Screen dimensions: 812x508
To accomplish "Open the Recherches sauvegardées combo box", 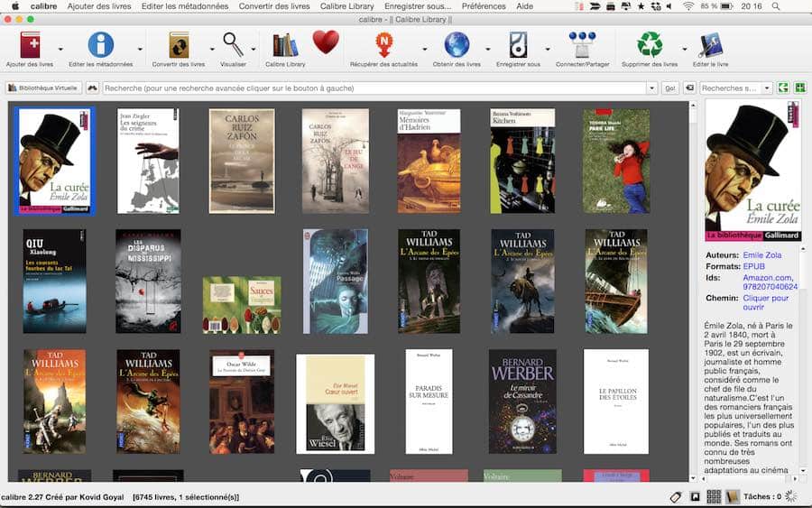I will [x=736, y=88].
